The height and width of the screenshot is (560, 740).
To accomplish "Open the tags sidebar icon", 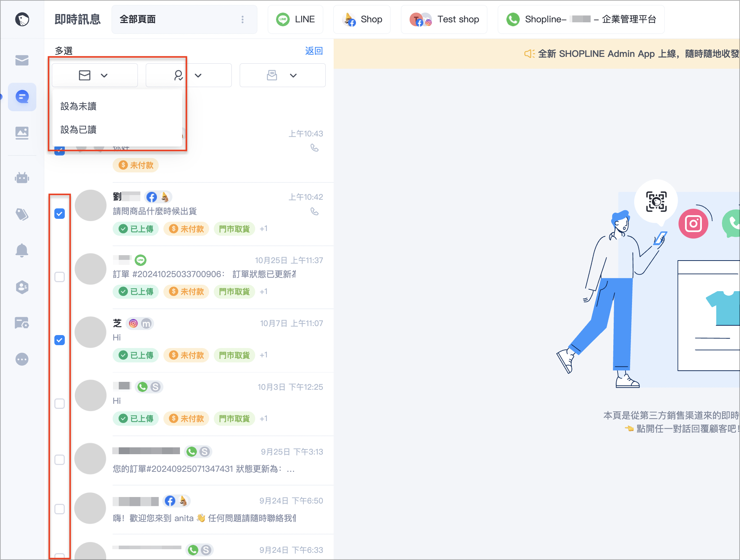I will (22, 214).
